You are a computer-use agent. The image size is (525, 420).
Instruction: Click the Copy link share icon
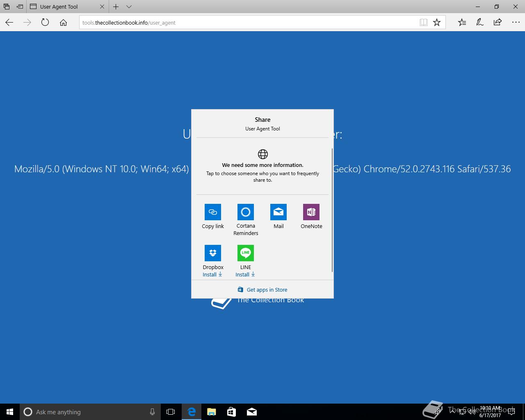tap(213, 212)
